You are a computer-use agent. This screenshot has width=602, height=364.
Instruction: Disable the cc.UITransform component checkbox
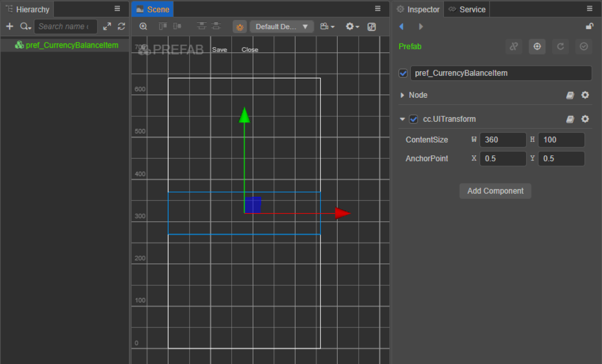413,119
